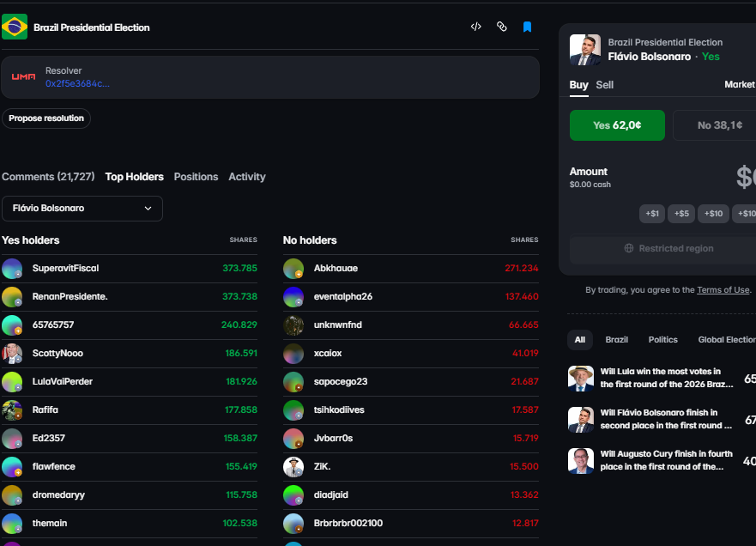The width and height of the screenshot is (756, 546).
Task: Open the Terms of Use link
Action: tap(723, 290)
